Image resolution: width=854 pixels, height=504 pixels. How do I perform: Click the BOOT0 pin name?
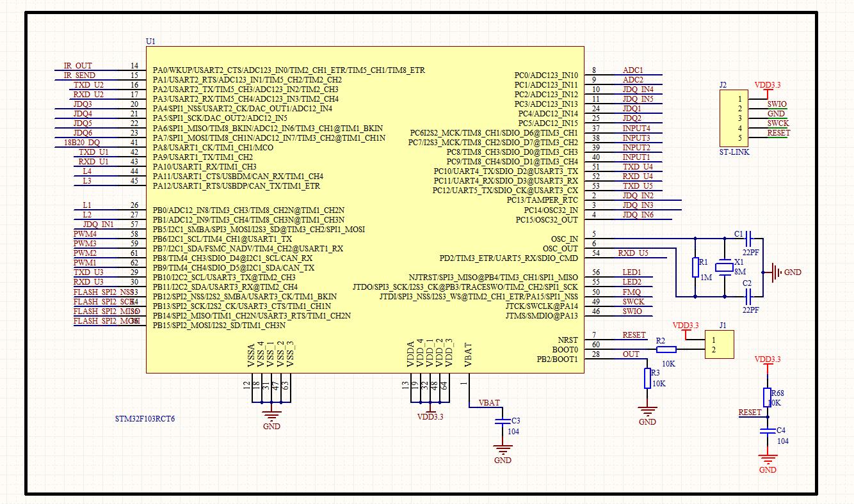(565, 350)
